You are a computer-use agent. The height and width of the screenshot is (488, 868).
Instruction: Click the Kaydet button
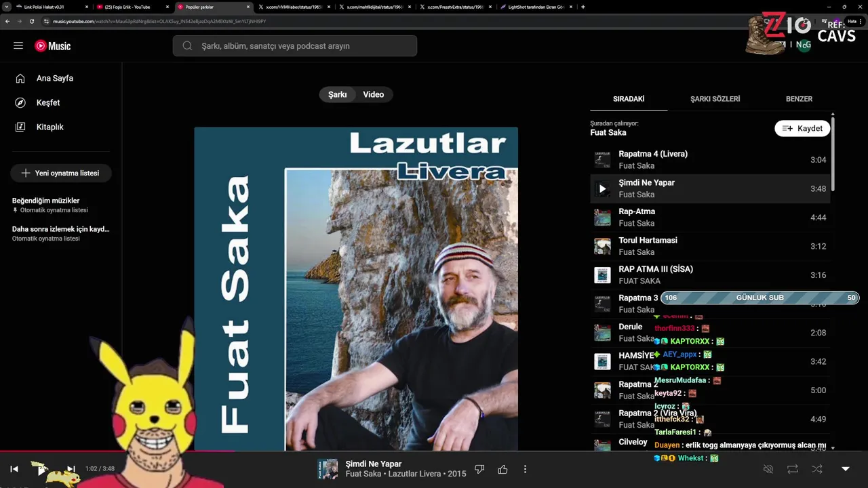click(x=802, y=128)
